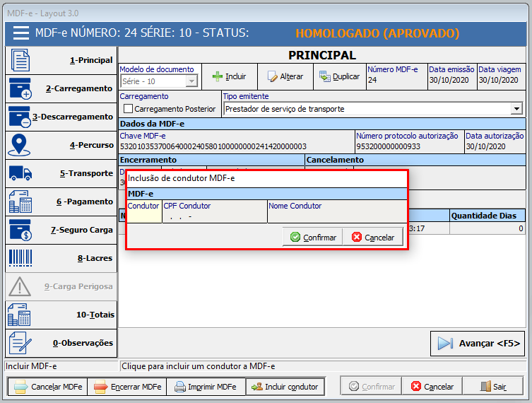Viewport: 532px width, 403px height.
Task: Switch to the 2-Carregamento tab
Action: tap(61, 88)
